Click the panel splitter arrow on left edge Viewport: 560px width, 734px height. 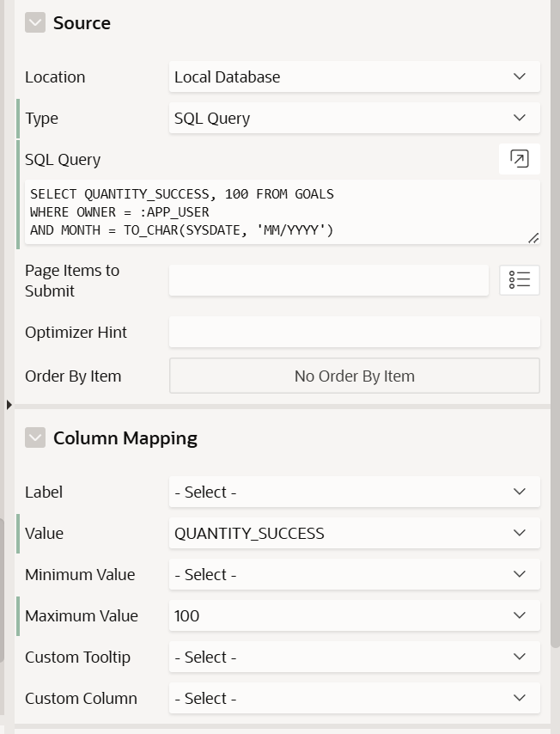click(x=9, y=404)
